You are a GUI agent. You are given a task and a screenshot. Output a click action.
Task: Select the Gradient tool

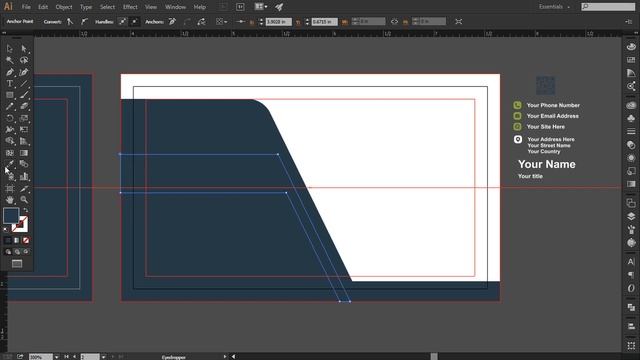click(24, 153)
